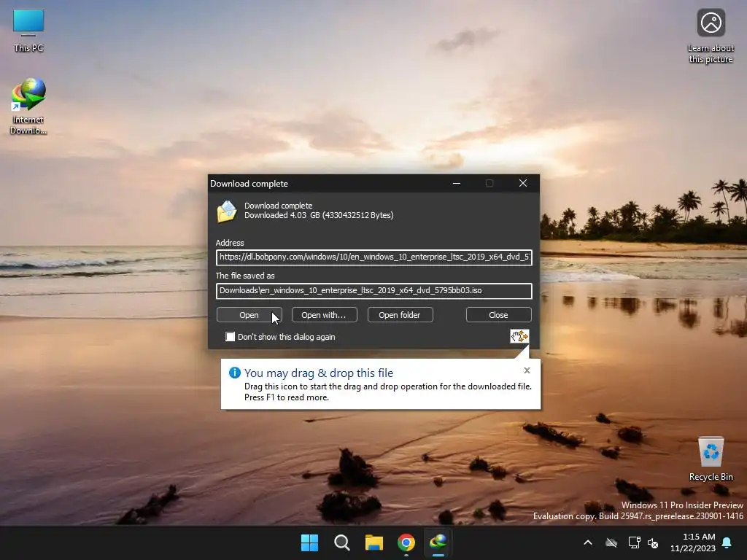Click the Open with... button
Viewport: 747px width, 560px height.
click(x=324, y=315)
